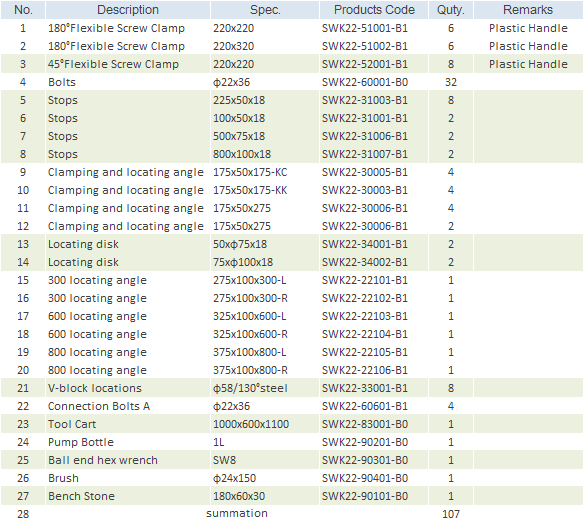The height and width of the screenshot is (523, 583).
Task: Click the Brush spec ф24x150 cell
Action: 265,478
